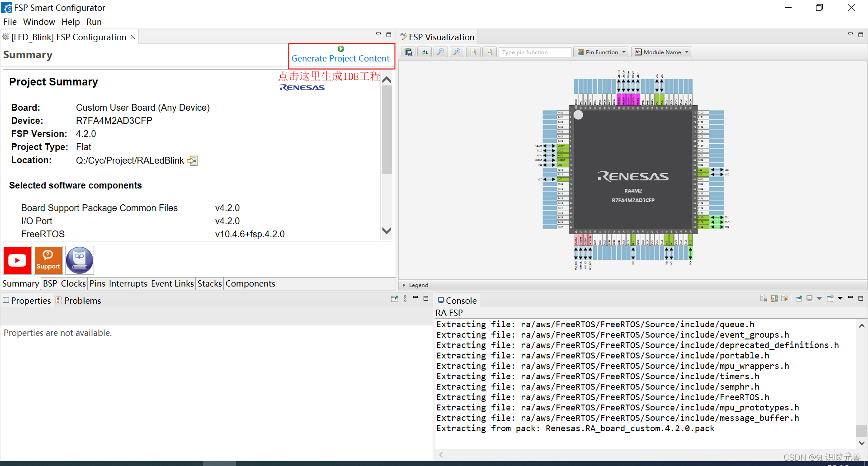This screenshot has height=466, width=868.
Task: Minimize the Properties panel
Action: pyautogui.click(x=415, y=297)
